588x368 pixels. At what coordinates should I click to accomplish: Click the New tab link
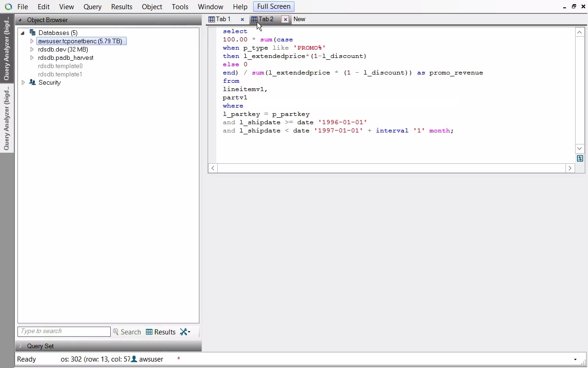[x=299, y=19]
